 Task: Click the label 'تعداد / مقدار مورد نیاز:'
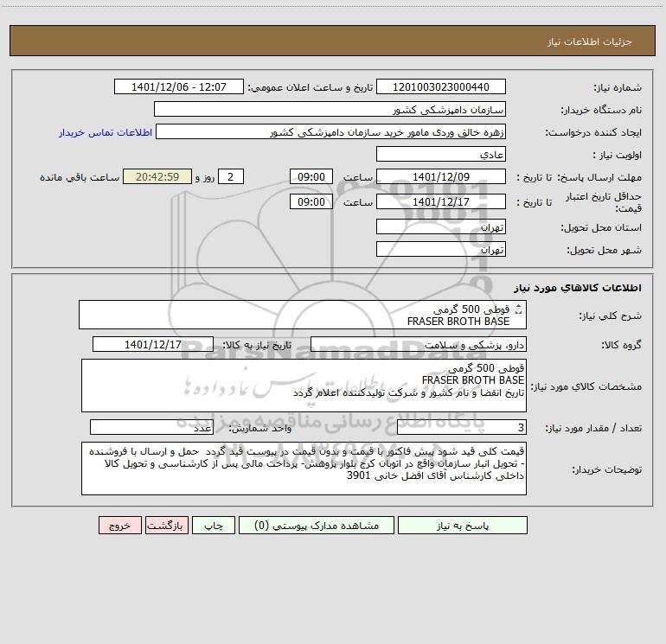point(593,429)
